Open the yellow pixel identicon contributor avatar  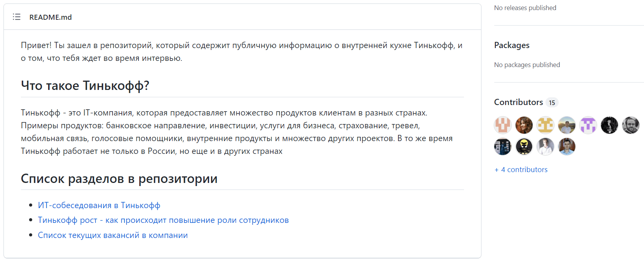pyautogui.click(x=545, y=125)
